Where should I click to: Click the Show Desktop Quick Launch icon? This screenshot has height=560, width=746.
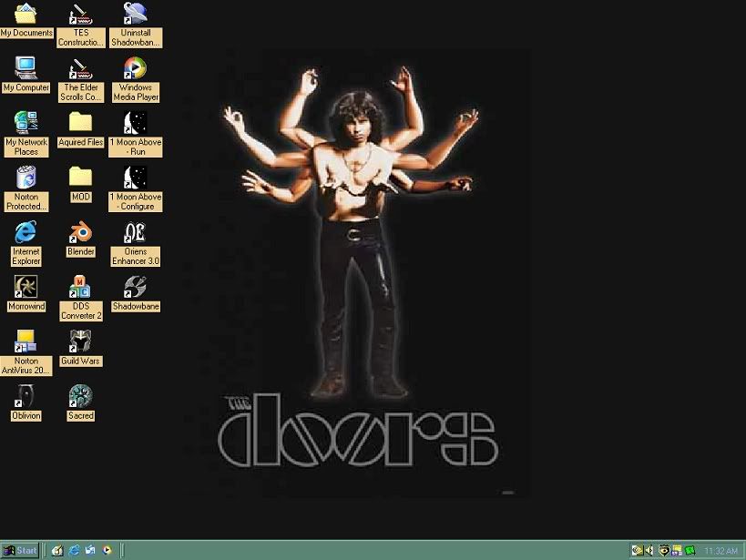[90, 551]
